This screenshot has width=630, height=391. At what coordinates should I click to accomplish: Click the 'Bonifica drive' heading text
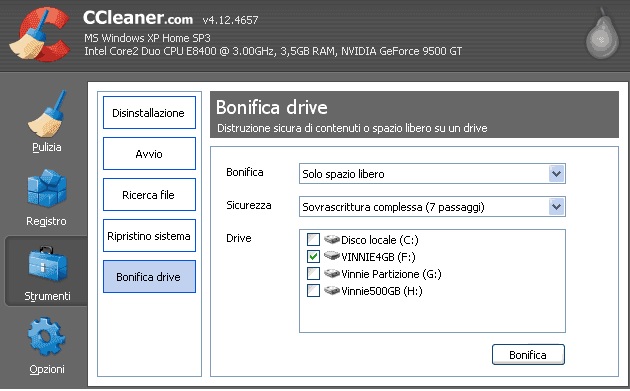click(x=272, y=107)
